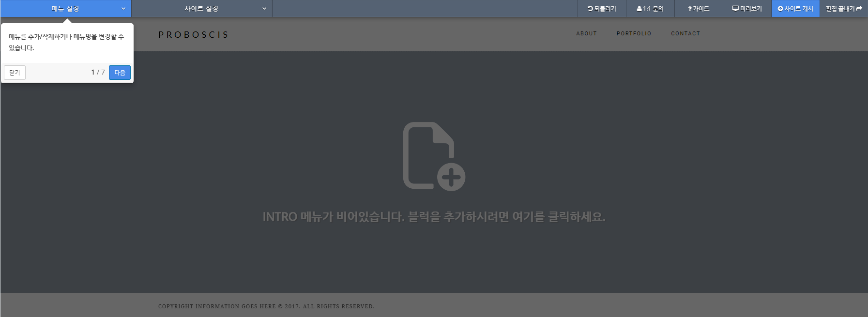Click the INTRO 메뉴가 비어있습니다 message
The height and width of the screenshot is (317, 868).
[434, 216]
